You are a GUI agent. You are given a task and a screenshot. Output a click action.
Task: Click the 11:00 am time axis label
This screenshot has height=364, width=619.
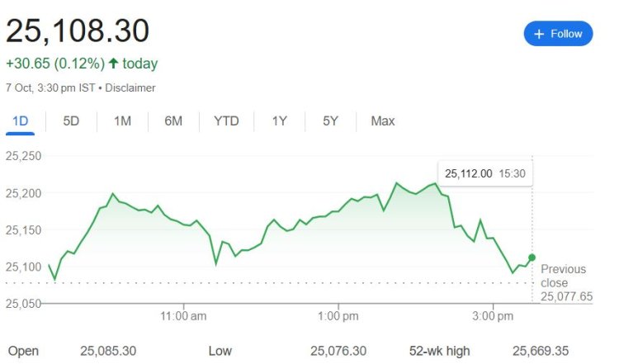point(183,315)
